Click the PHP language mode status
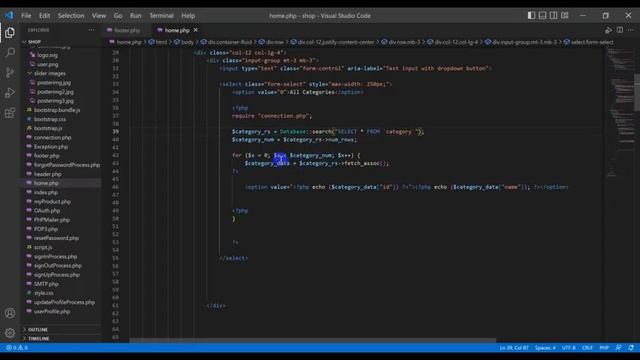 (x=604, y=348)
